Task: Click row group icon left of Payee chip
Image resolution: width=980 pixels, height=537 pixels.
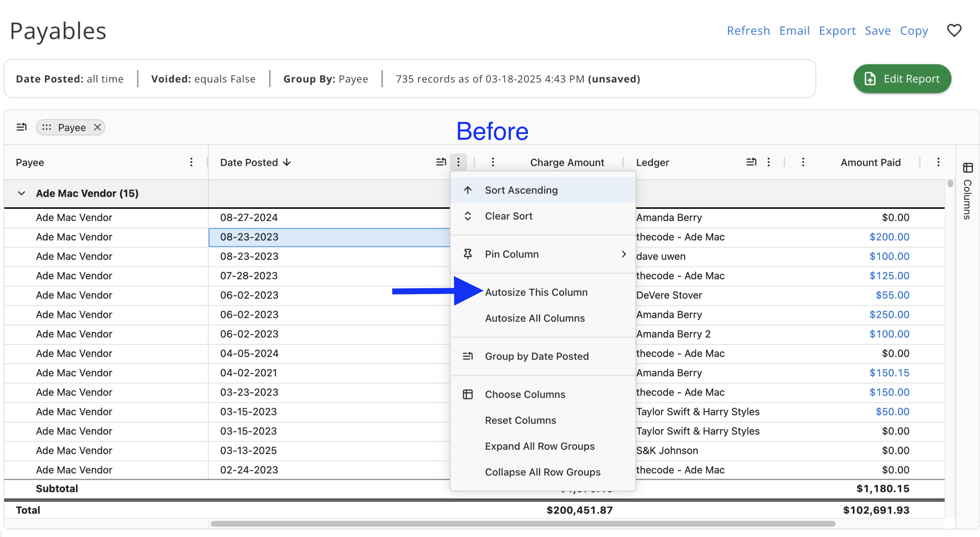Action: tap(22, 127)
